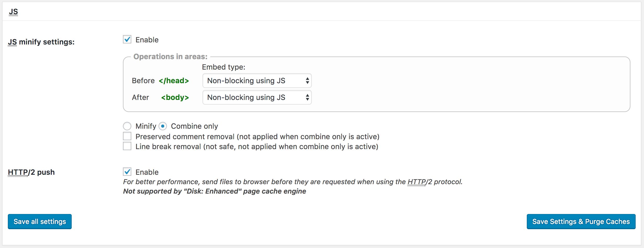Image resolution: width=644 pixels, height=248 pixels.
Task: Click the "JS" section heading
Action: pos(13,12)
